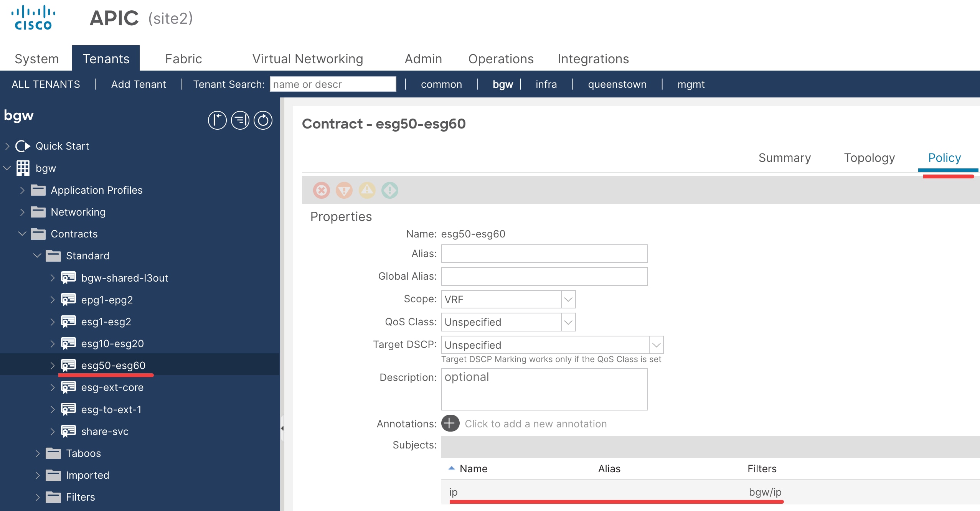Click the Application Profiles folder icon

[38, 190]
